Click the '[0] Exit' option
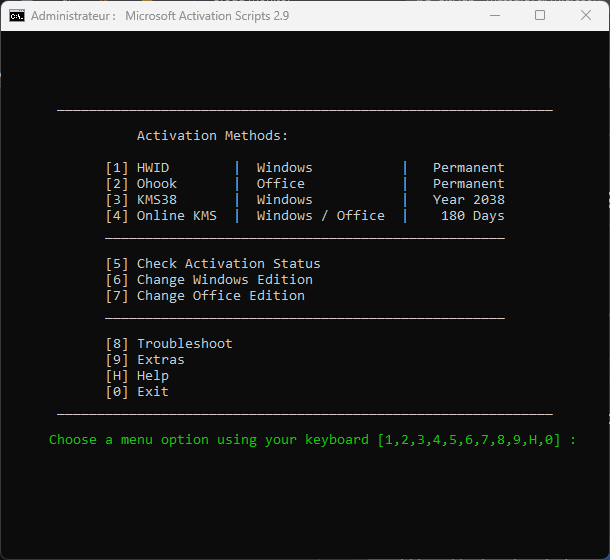The height and width of the screenshot is (560, 610). point(137,391)
